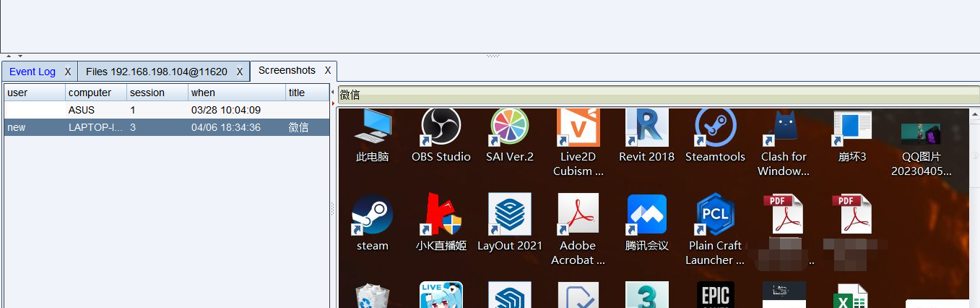Image resolution: width=980 pixels, height=308 pixels.
Task: Sort by the user column header
Action: point(35,93)
